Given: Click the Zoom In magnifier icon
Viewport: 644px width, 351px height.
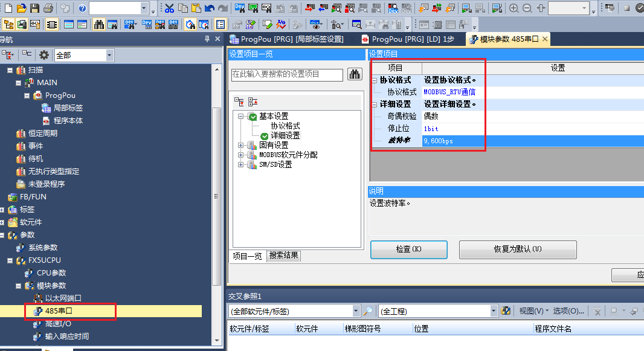Looking at the screenshot, I should (514, 8).
